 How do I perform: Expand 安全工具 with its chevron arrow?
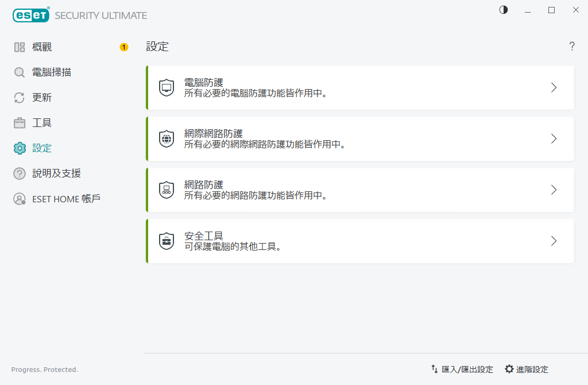pyautogui.click(x=554, y=241)
